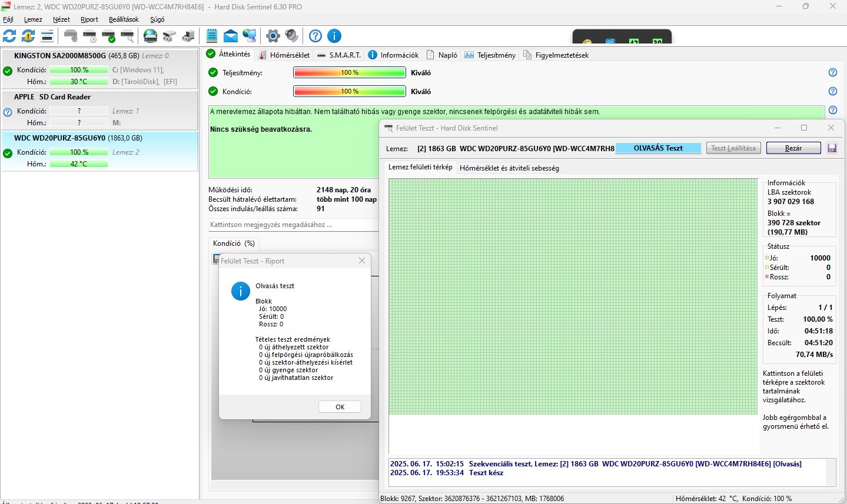Click the purple save icon in Felület Teszt
Image resolution: width=847 pixels, height=504 pixels.
(x=832, y=148)
